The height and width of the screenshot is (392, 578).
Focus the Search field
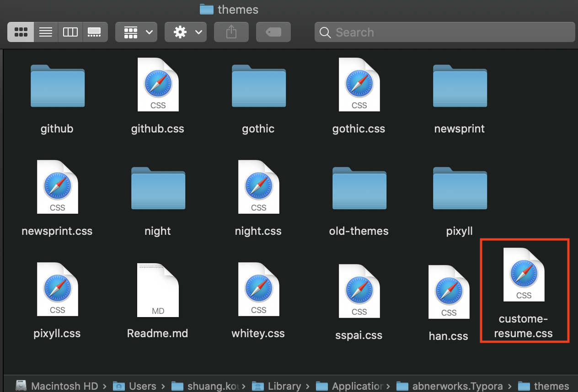(444, 32)
